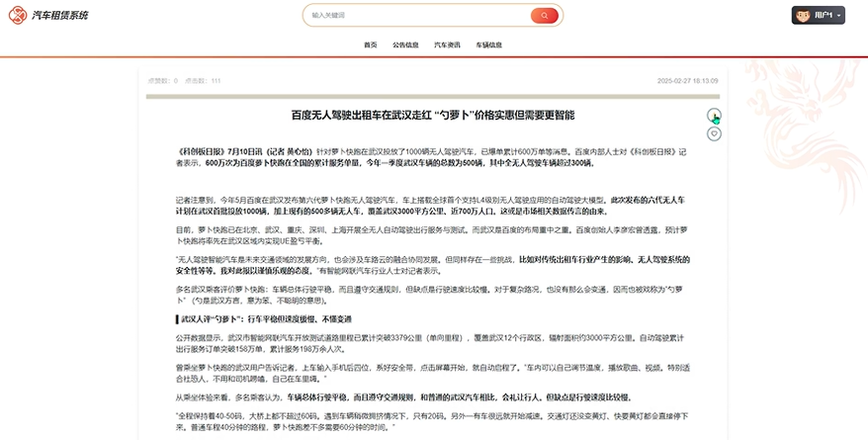Open 汽车资讯 navigation item
Image resolution: width=868 pixels, height=440 pixels.
[447, 44]
